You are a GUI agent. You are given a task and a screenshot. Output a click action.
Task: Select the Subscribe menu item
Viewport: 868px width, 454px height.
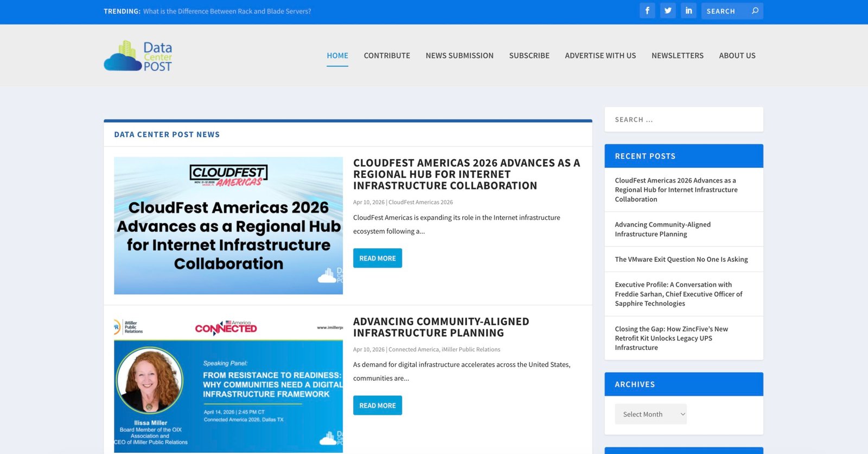(529, 56)
